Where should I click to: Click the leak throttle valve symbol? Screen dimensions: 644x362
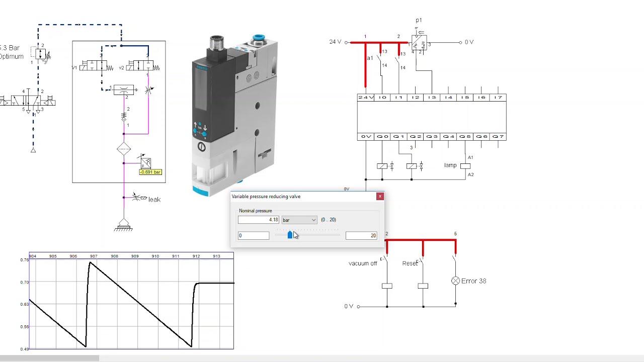coord(137,197)
